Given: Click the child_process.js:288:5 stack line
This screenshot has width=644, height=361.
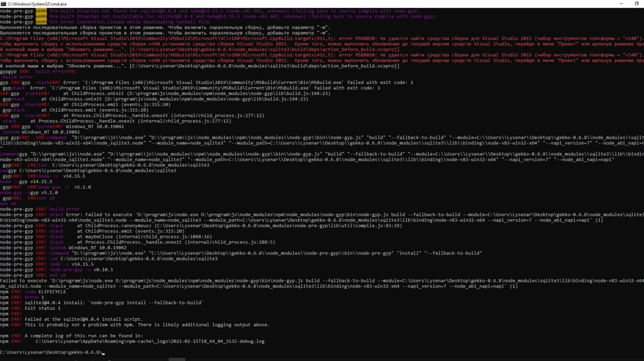Looking at the screenshot, I should [138, 242].
